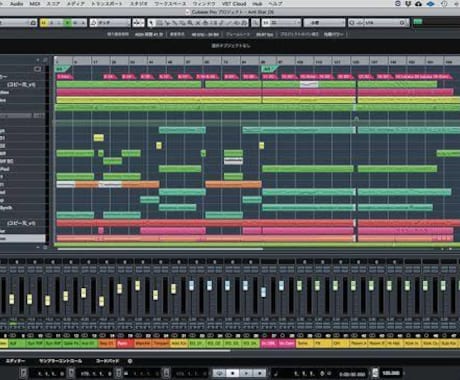Image resolution: width=460 pixels, height=380 pixels.
Task: Select the Glue tool
Action: [175, 23]
